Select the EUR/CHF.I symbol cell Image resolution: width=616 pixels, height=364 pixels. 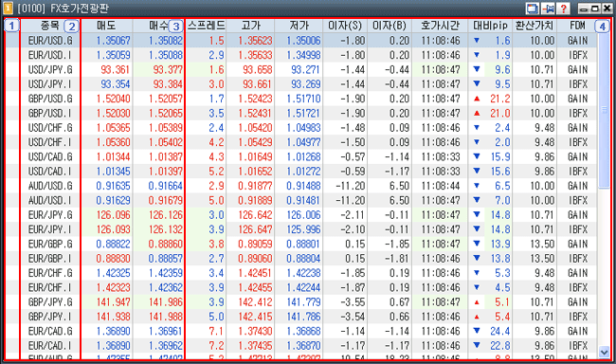[50, 288]
